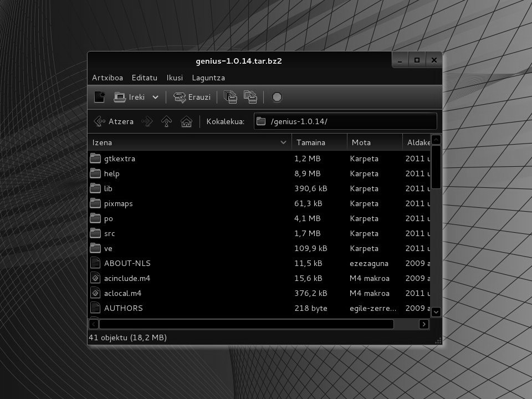
Task: Open the Laguntza menu
Action: [208, 78]
